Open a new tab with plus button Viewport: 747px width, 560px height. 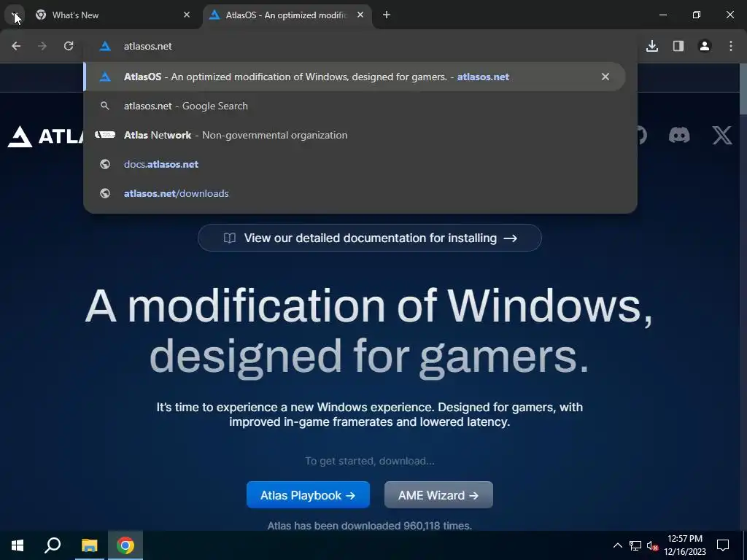pyautogui.click(x=387, y=15)
